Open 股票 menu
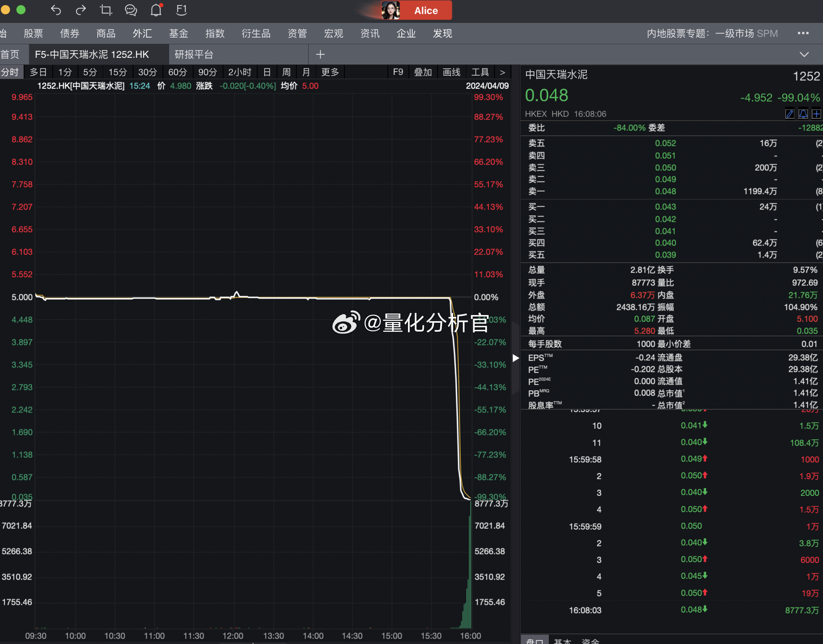The width and height of the screenshot is (823, 644). point(33,34)
